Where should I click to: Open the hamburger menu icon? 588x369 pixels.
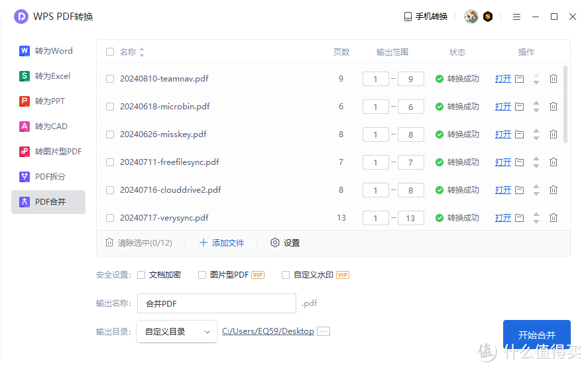click(x=517, y=17)
